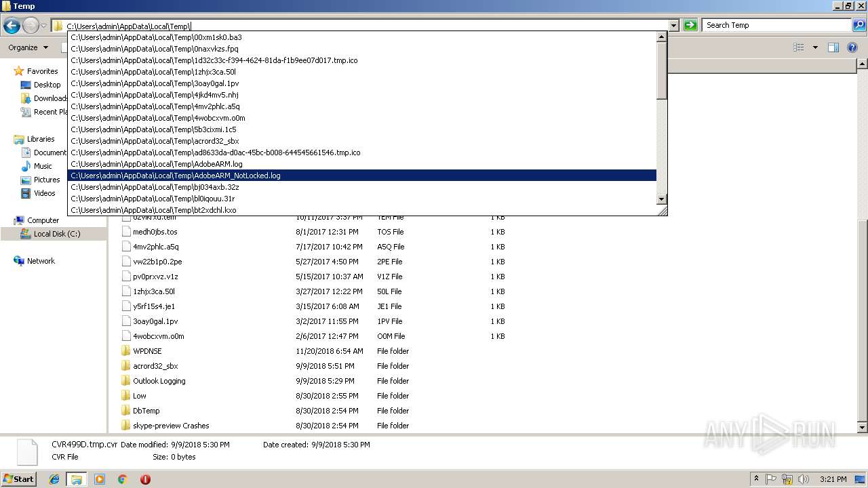Select file 4wobcxvm.o0m in list
The height and width of the screenshot is (488, 868).
(x=158, y=336)
